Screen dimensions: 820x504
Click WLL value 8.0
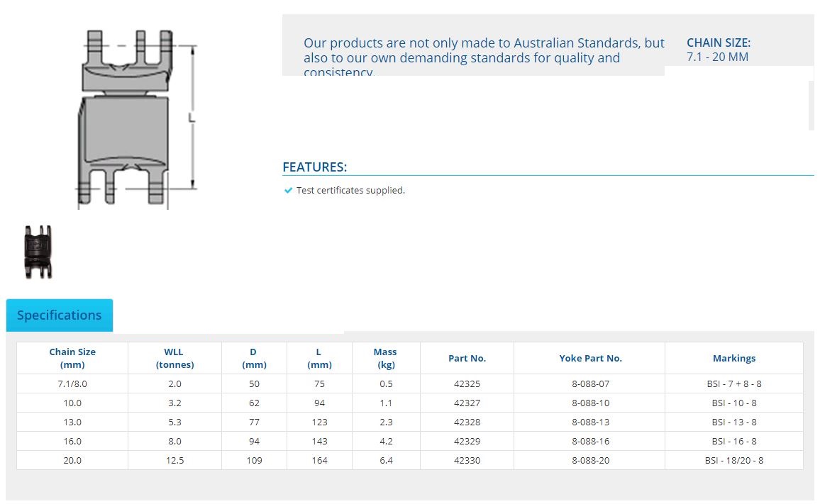click(174, 441)
